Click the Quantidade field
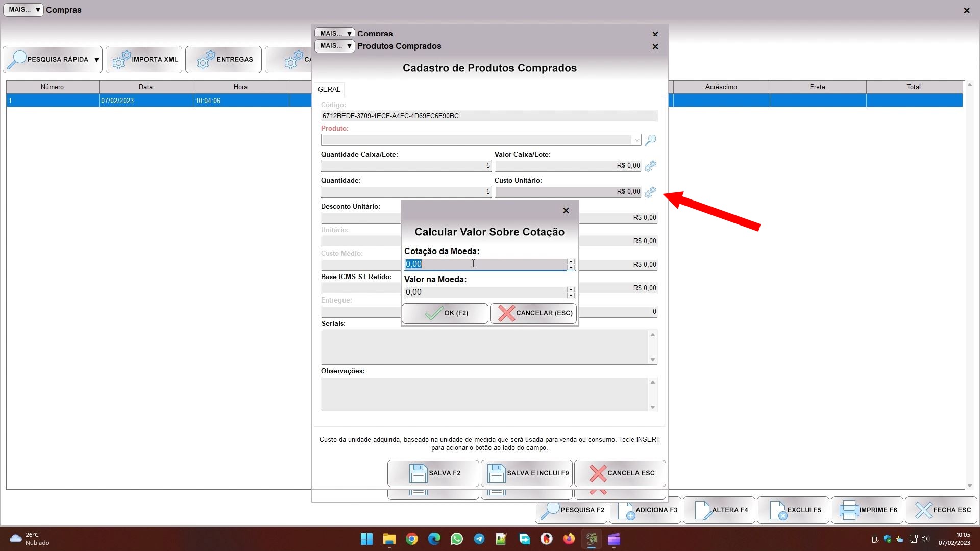 tap(406, 192)
